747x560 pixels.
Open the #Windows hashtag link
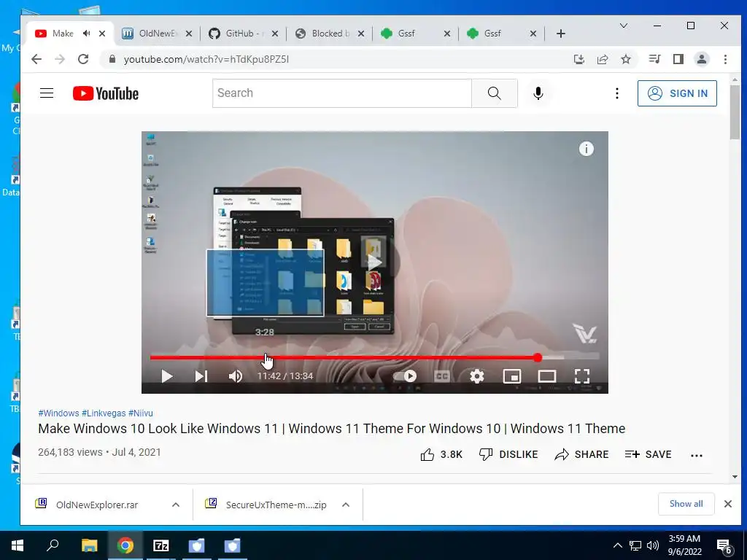click(x=58, y=413)
